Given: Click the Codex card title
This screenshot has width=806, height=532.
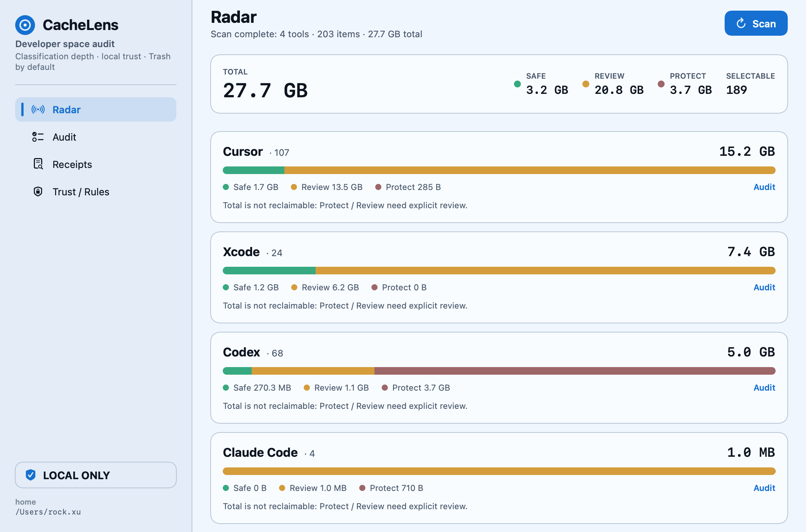Looking at the screenshot, I should tap(241, 352).
